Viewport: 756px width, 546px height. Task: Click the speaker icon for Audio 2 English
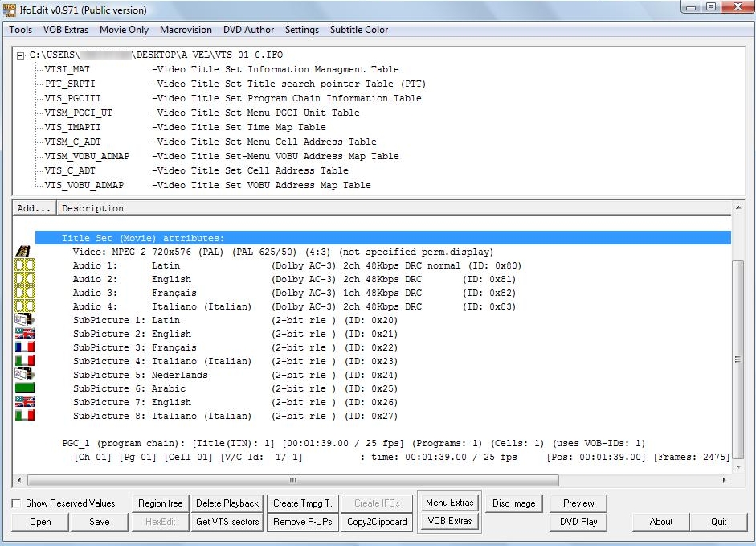pos(25,278)
